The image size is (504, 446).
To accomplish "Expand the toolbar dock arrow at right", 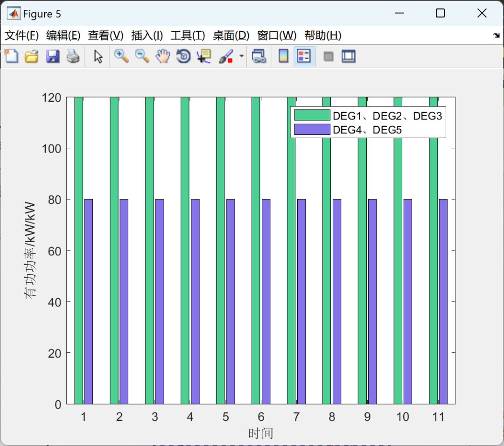I will click(497, 35).
